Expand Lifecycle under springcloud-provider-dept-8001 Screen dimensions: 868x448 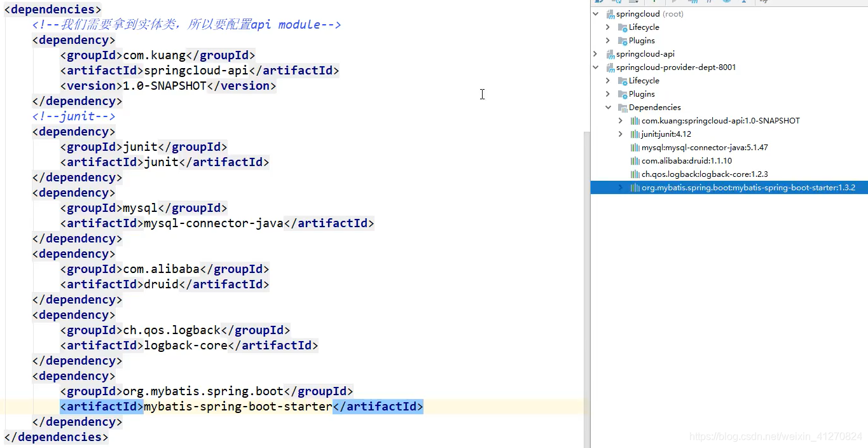(608, 81)
